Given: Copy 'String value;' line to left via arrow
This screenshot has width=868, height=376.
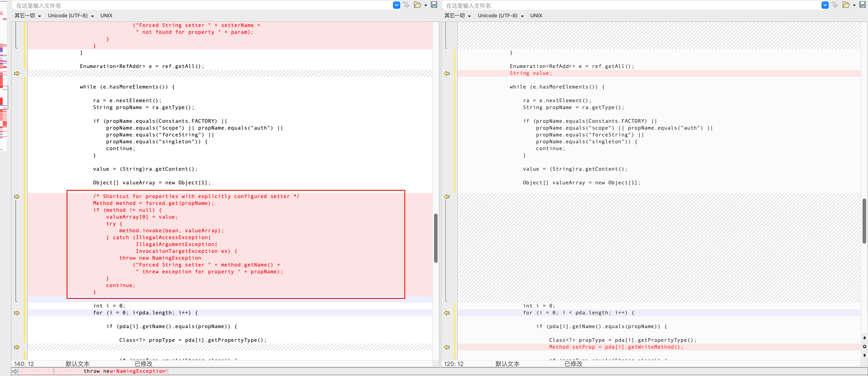Looking at the screenshot, I should click(x=447, y=73).
